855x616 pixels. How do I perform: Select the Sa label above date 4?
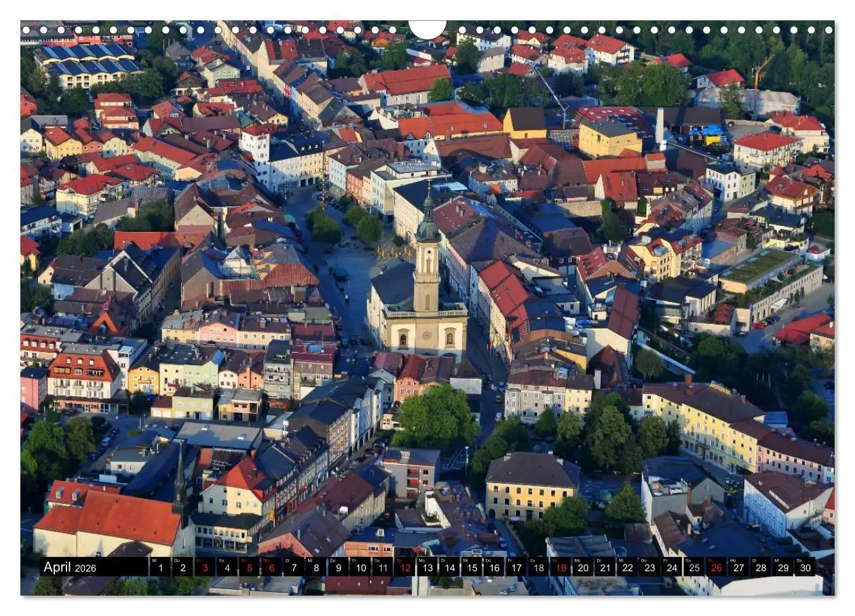(x=221, y=559)
